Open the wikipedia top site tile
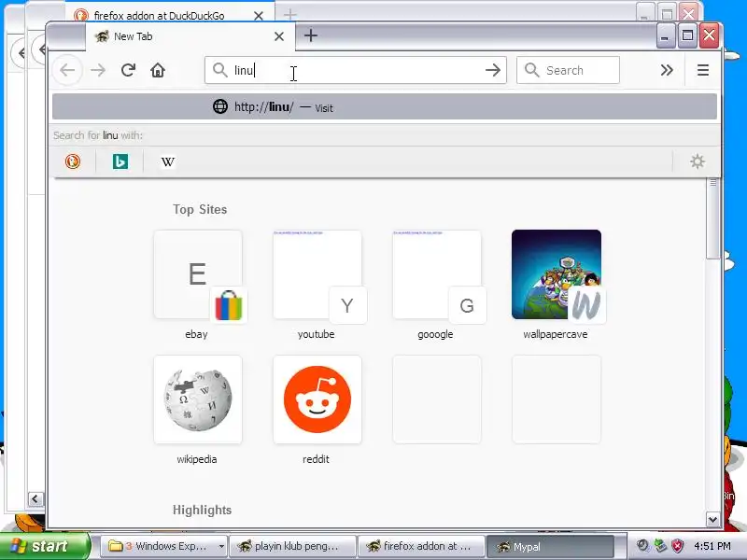Image resolution: width=747 pixels, height=560 pixels. (x=198, y=399)
